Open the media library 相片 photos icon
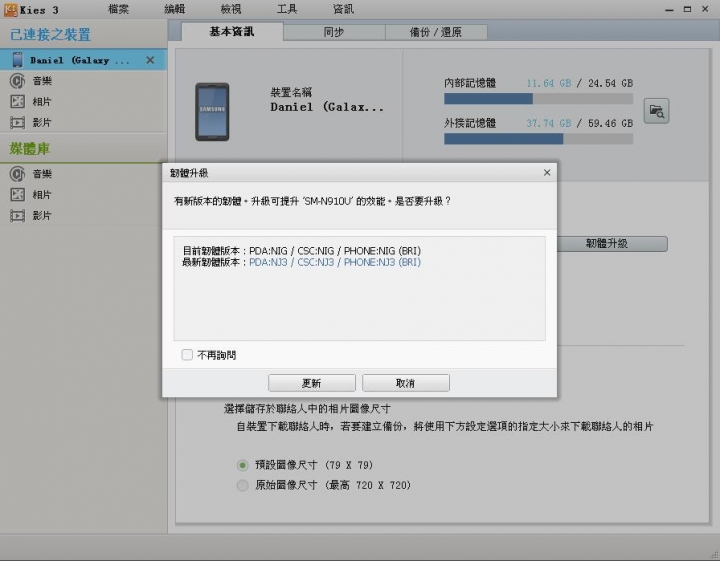This screenshot has width=720, height=561. [17, 195]
